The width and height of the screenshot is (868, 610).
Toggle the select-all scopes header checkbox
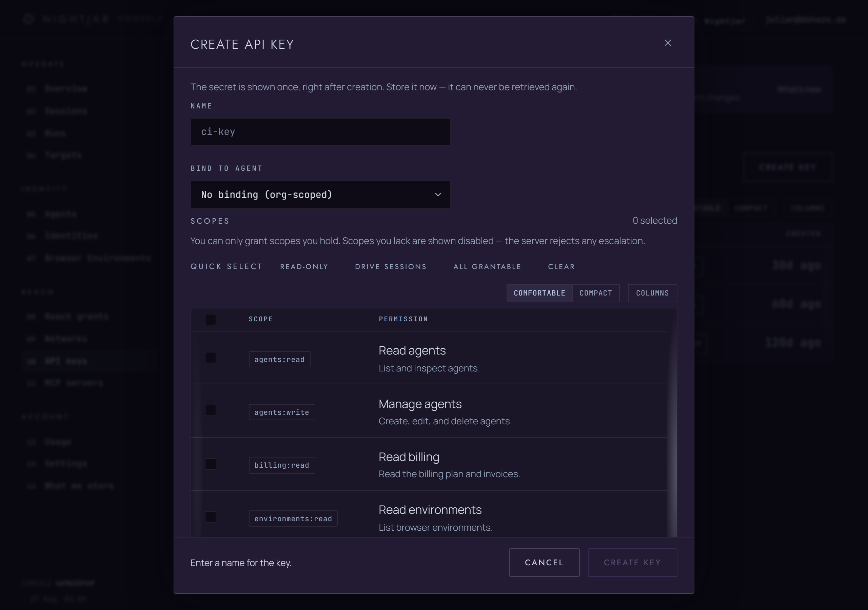(211, 319)
